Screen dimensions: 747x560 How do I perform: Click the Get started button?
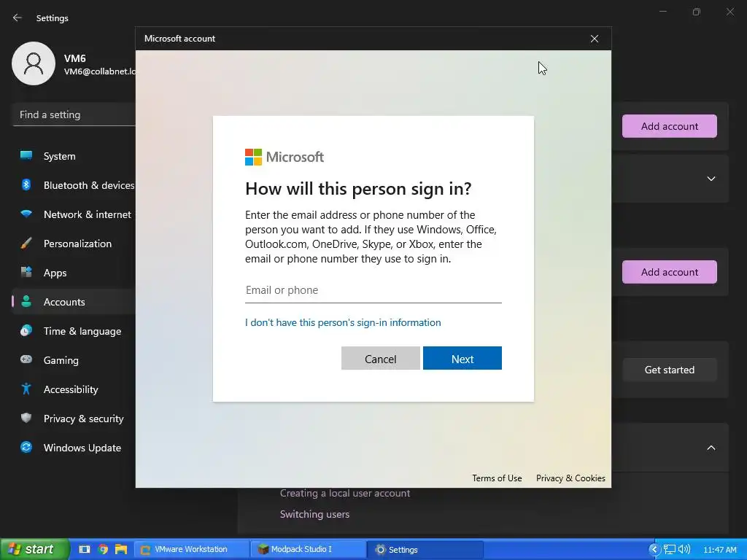click(x=670, y=370)
